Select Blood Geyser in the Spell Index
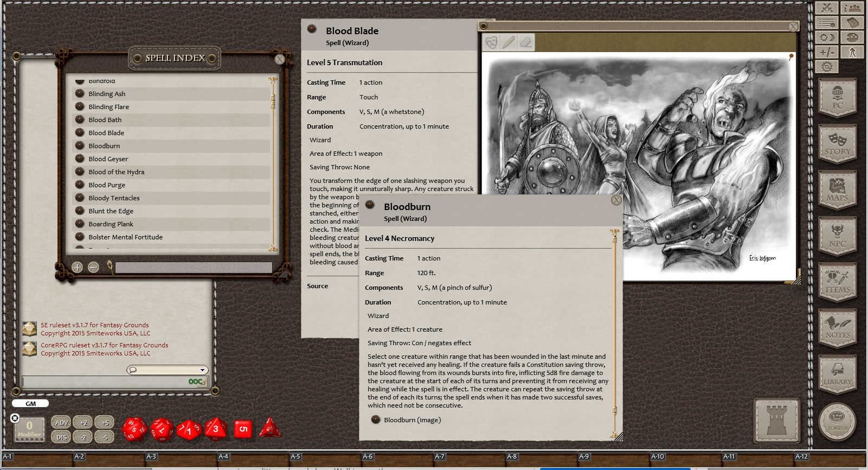This screenshot has height=470, width=868. pyautogui.click(x=108, y=159)
